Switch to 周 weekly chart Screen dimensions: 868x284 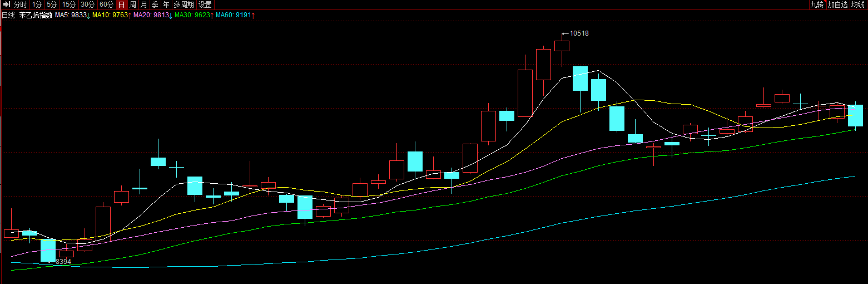point(133,4)
